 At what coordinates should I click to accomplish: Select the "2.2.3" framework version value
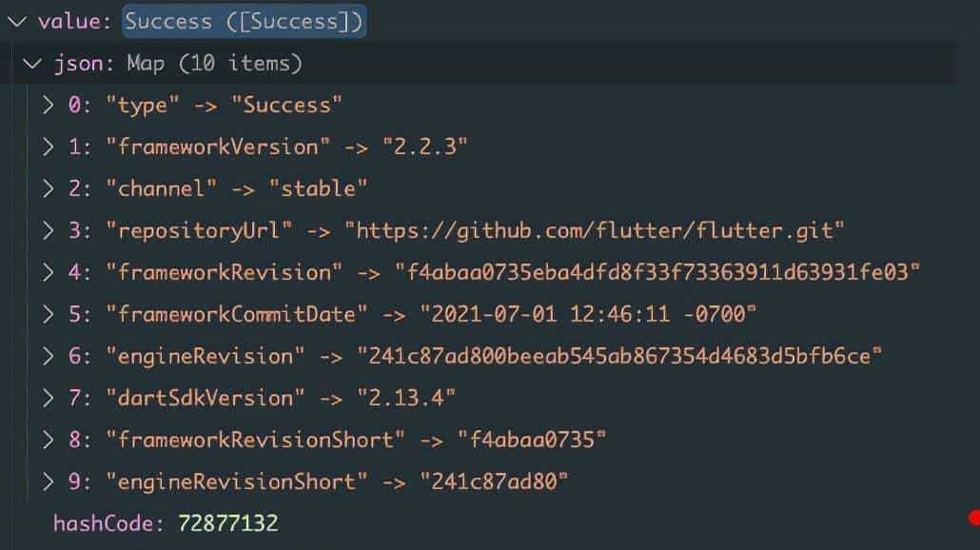[424, 147]
